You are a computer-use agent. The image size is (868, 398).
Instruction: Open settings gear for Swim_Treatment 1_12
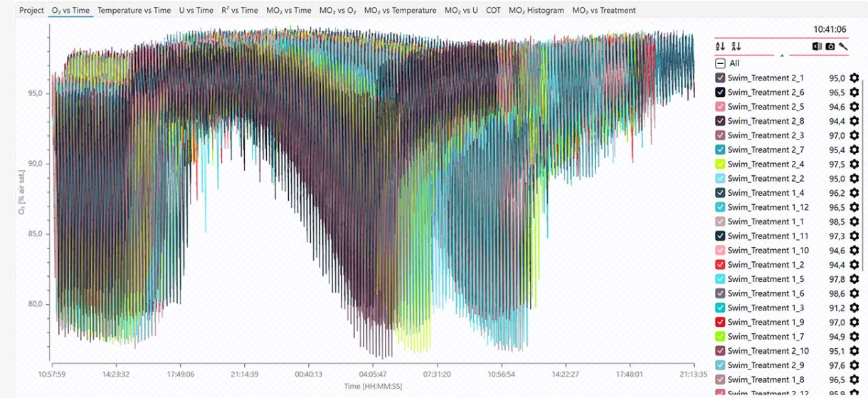point(854,207)
